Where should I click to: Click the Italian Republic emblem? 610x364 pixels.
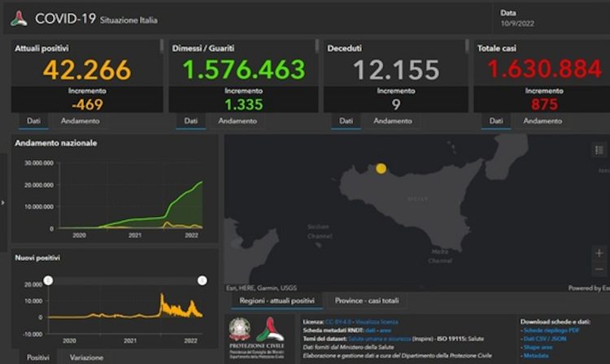pyautogui.click(x=240, y=329)
